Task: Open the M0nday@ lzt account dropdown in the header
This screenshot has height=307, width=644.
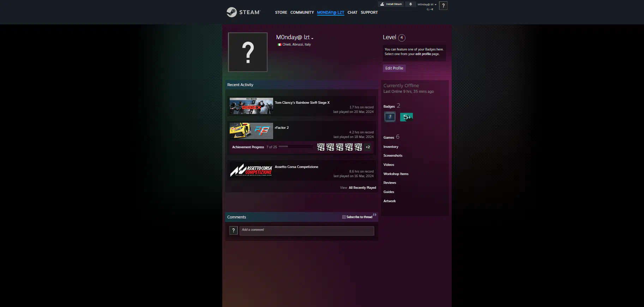Action: tap(427, 5)
